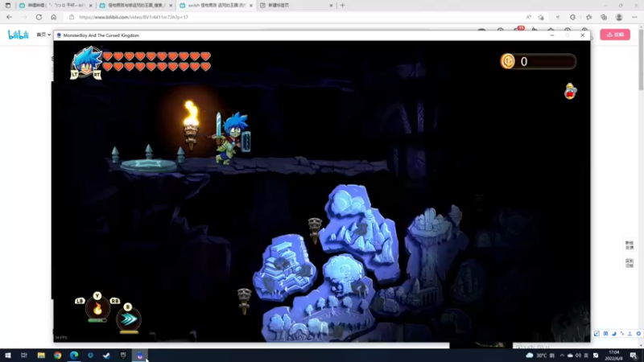
Task: Click the gold coin icon in game HUD
Action: [x=508, y=61]
